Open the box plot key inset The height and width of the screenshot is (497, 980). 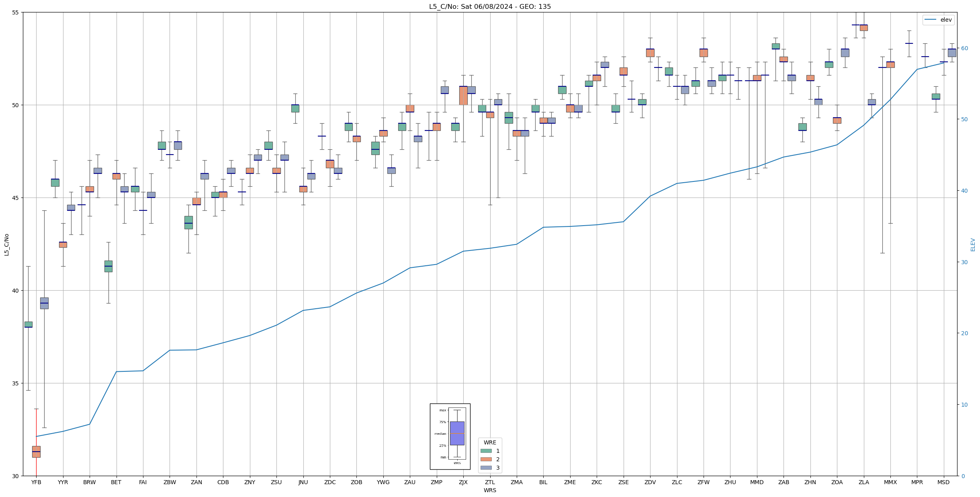coord(450,436)
